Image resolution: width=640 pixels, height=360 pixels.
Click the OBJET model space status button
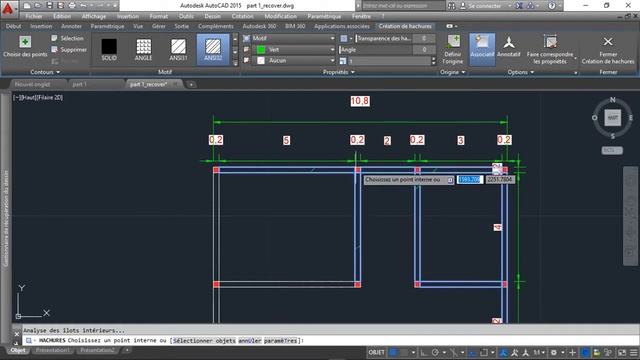376,352
